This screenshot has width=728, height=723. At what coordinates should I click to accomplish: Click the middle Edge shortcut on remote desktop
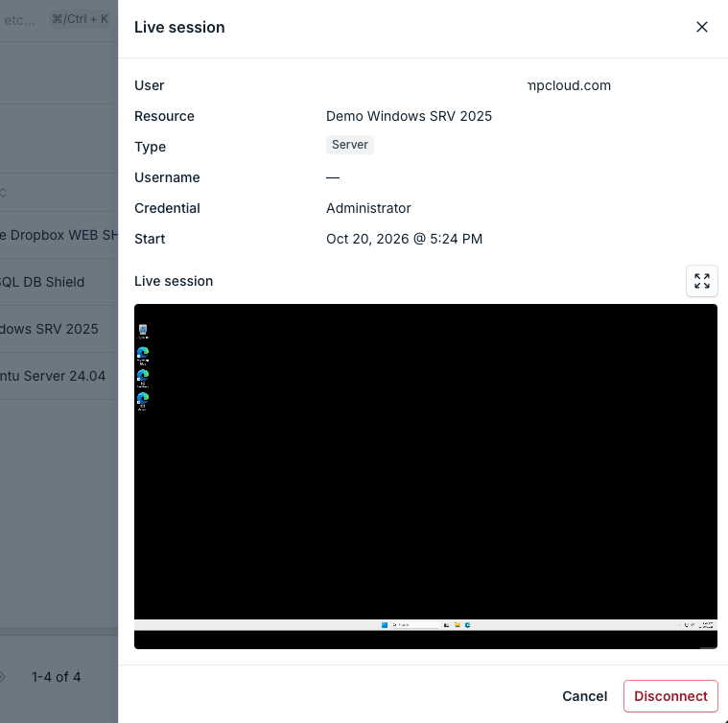click(x=143, y=378)
